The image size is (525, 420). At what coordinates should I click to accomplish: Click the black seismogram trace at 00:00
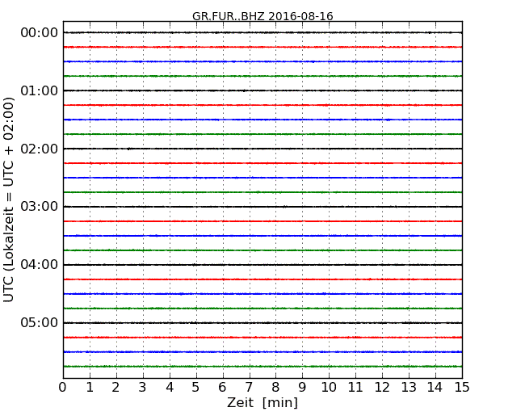click(x=262, y=32)
